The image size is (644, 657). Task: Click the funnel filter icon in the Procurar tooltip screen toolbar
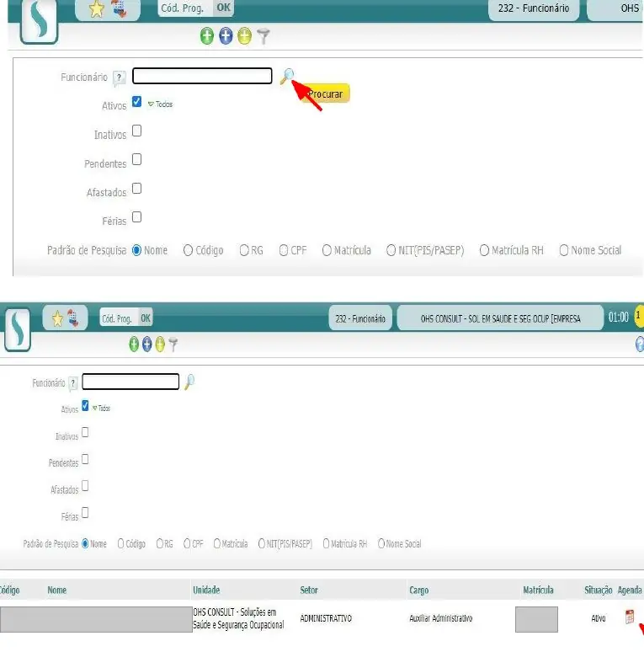click(x=263, y=36)
